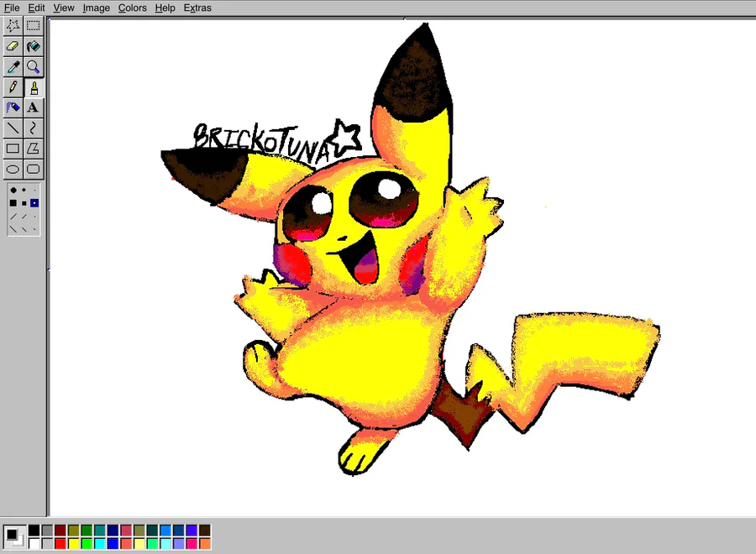Click the canvas resize handle on left edge
The width and height of the screenshot is (756, 554).
(49, 269)
